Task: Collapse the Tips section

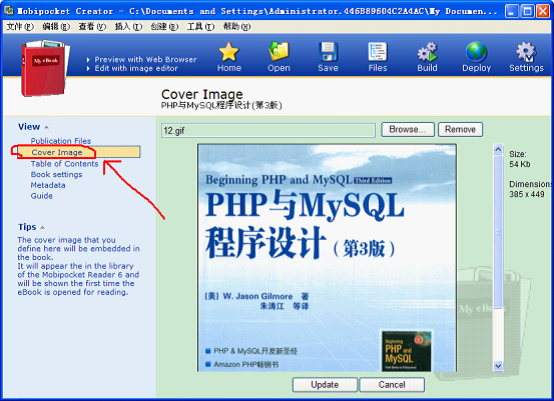Action: coord(42,227)
